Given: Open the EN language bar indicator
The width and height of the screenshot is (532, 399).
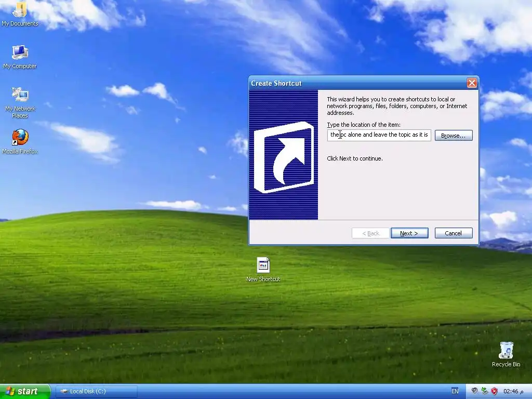Looking at the screenshot, I should coord(455,391).
